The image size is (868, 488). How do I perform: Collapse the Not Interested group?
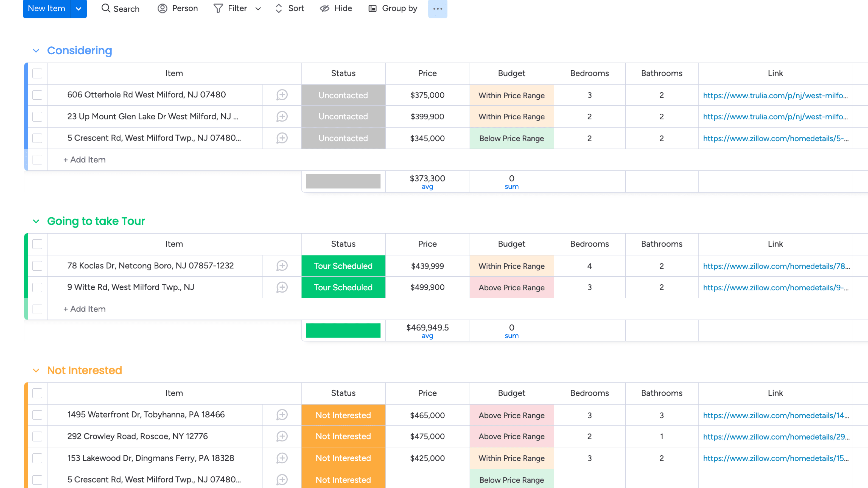(36, 371)
